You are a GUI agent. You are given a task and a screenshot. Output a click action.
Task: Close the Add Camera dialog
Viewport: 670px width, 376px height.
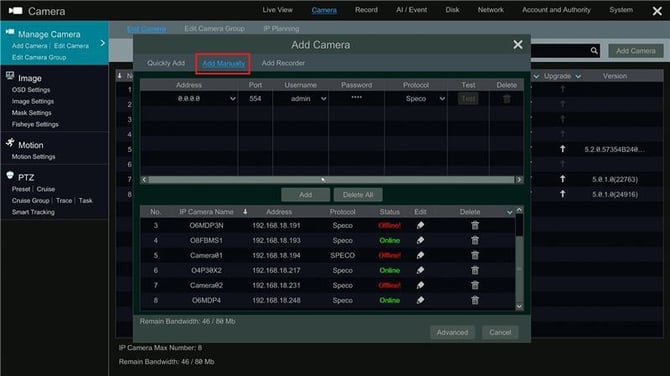[518, 44]
